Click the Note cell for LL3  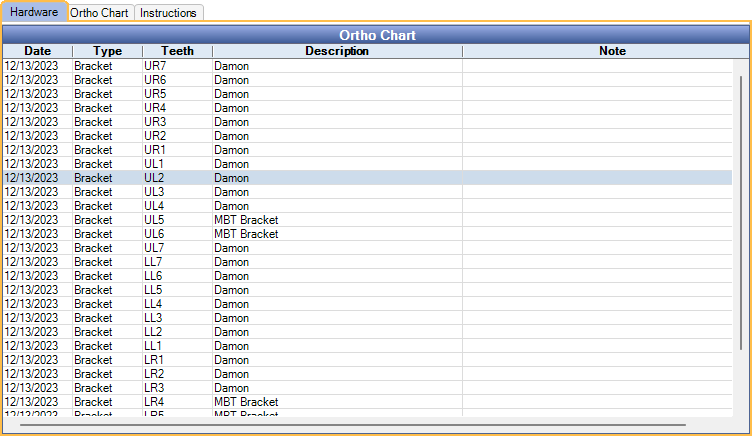tap(597, 318)
